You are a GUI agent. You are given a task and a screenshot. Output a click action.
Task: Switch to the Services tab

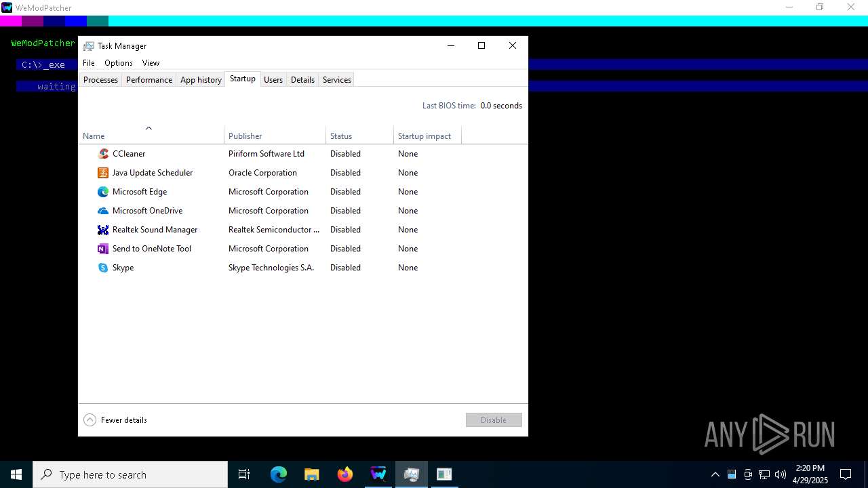click(337, 80)
